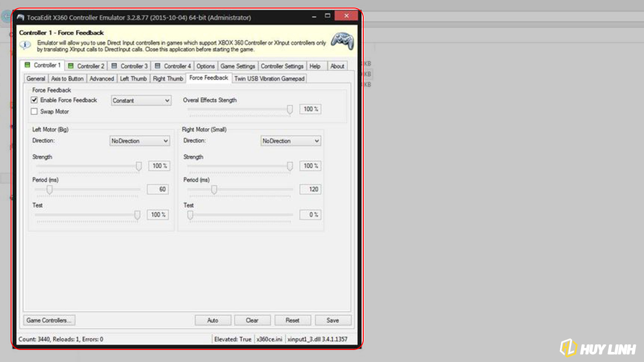Select the Force Feedback sub-tab
This screenshot has height=362, width=644.
(209, 78)
